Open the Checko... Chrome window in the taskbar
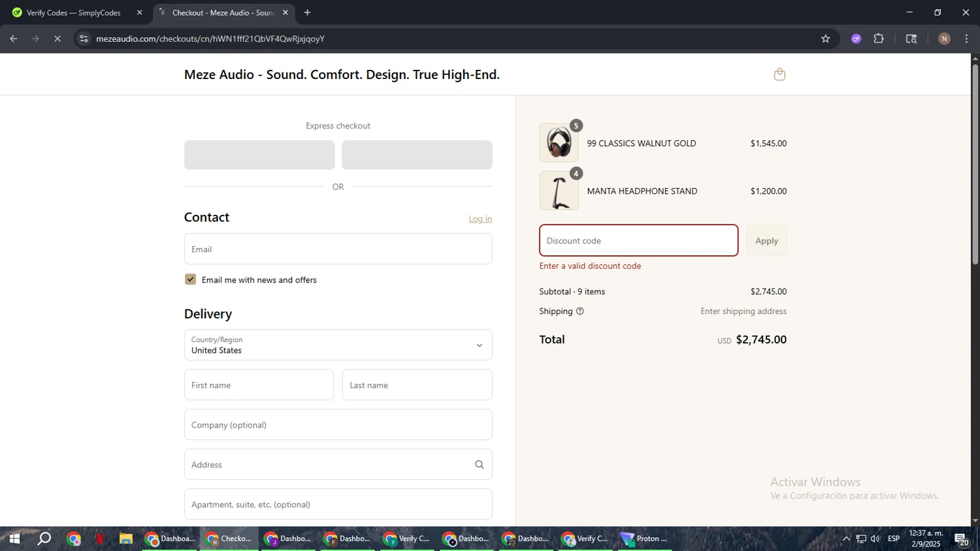This screenshot has height=551, width=980. pyautogui.click(x=229, y=539)
